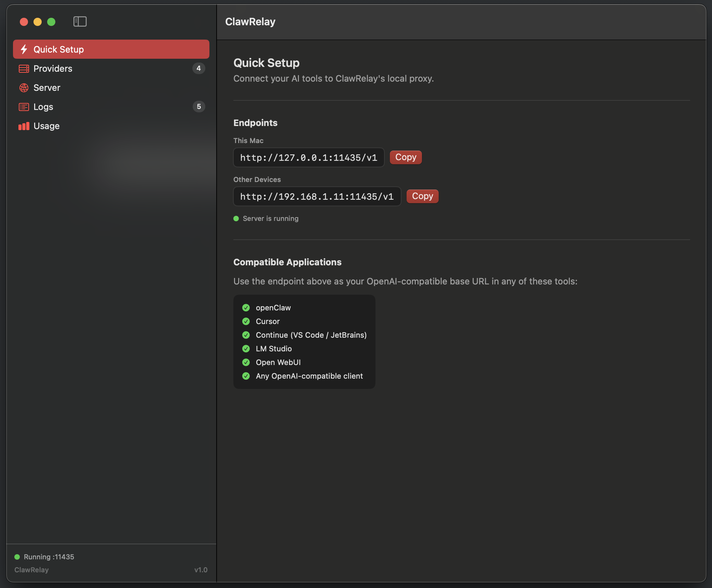Image resolution: width=712 pixels, height=588 pixels.
Task: Select the Open WebUI list entry text
Action: coord(278,362)
